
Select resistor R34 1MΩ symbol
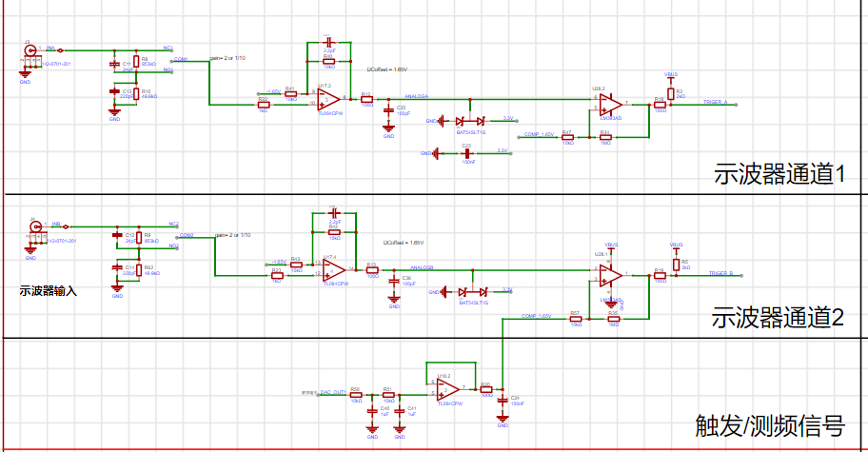tap(605, 137)
